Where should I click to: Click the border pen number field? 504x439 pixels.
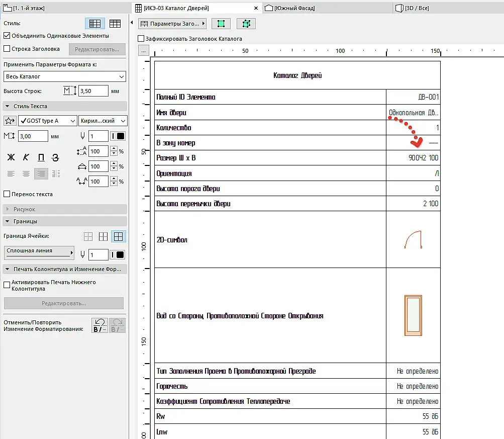[x=98, y=255]
